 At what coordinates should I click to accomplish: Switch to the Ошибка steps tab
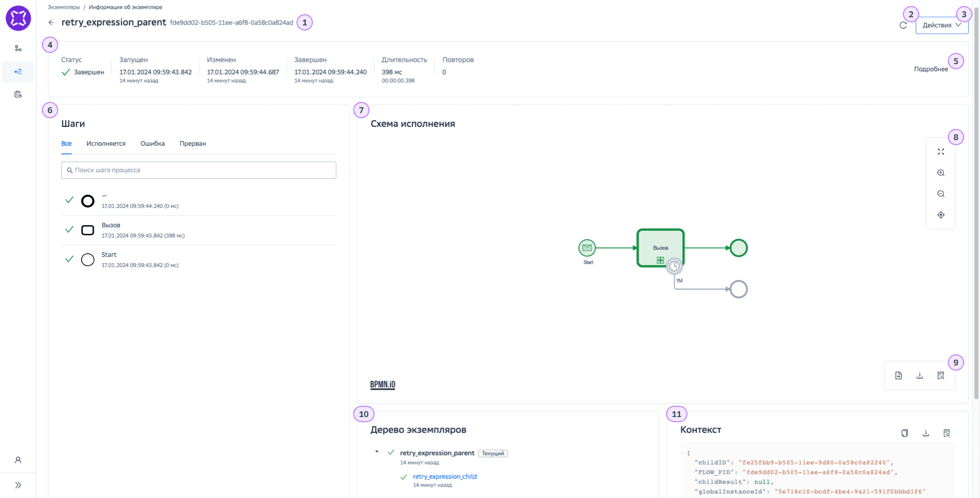[x=153, y=144]
